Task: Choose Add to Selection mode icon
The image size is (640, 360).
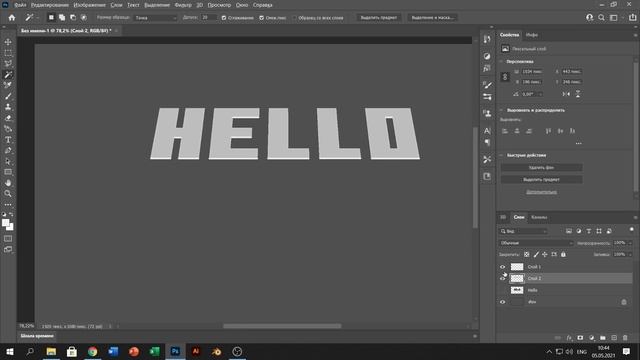Action: (x=62, y=18)
